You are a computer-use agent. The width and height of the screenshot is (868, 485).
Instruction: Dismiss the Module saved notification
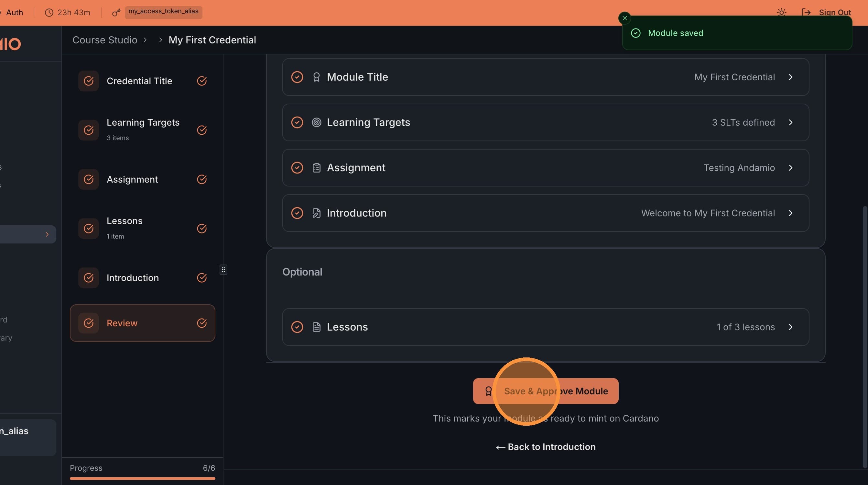tap(624, 18)
